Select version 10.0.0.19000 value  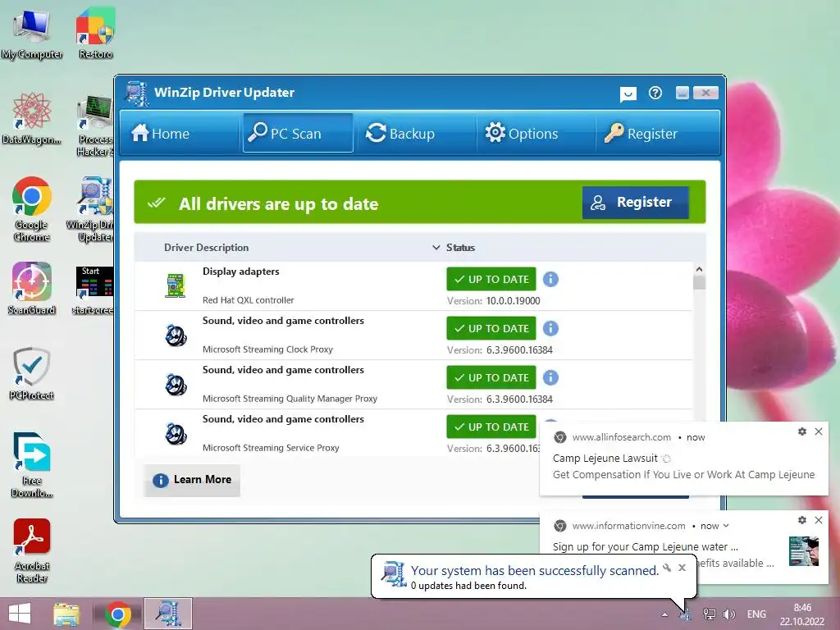pos(514,301)
